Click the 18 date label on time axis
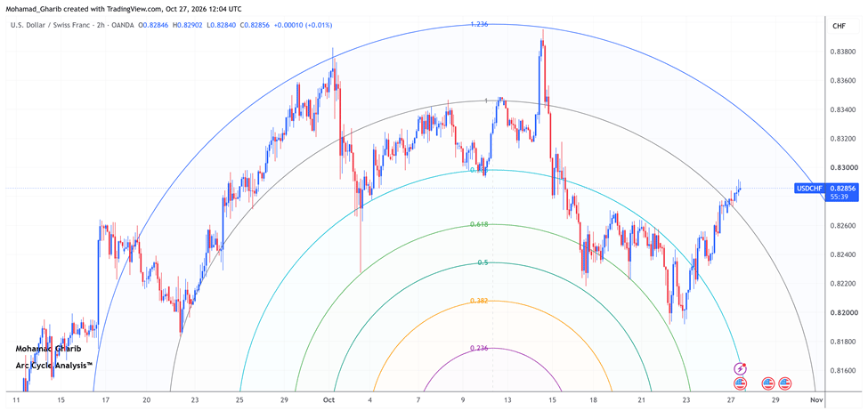 [x=593, y=400]
